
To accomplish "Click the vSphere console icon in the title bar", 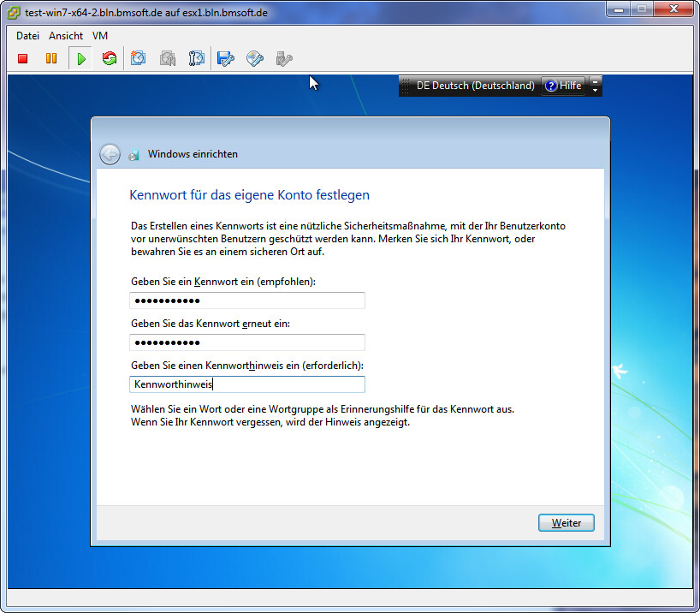I will click(x=14, y=13).
